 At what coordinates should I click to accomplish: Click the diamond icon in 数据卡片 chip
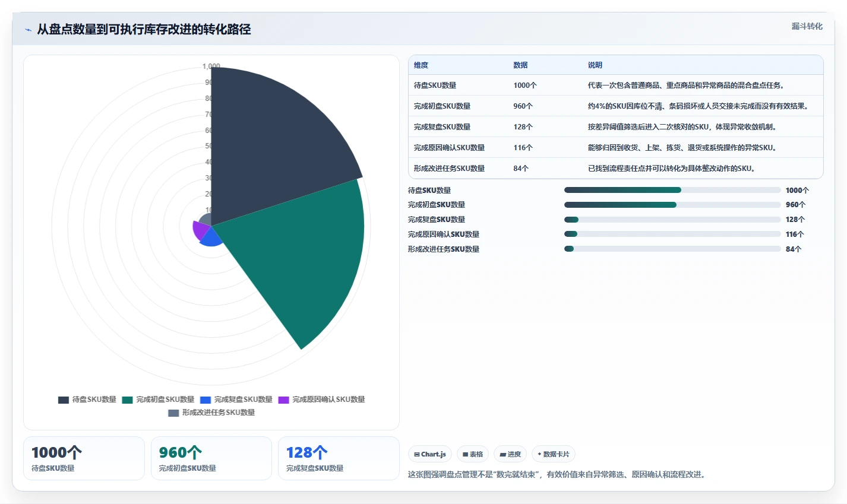tap(539, 454)
